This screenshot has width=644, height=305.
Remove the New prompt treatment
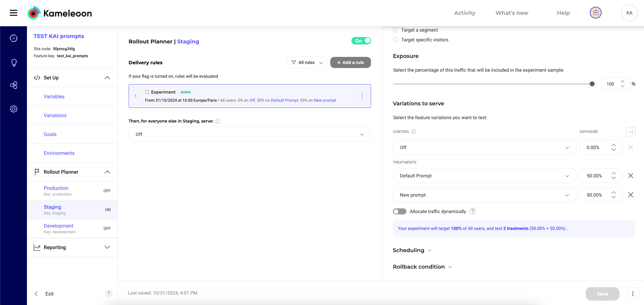(x=631, y=195)
